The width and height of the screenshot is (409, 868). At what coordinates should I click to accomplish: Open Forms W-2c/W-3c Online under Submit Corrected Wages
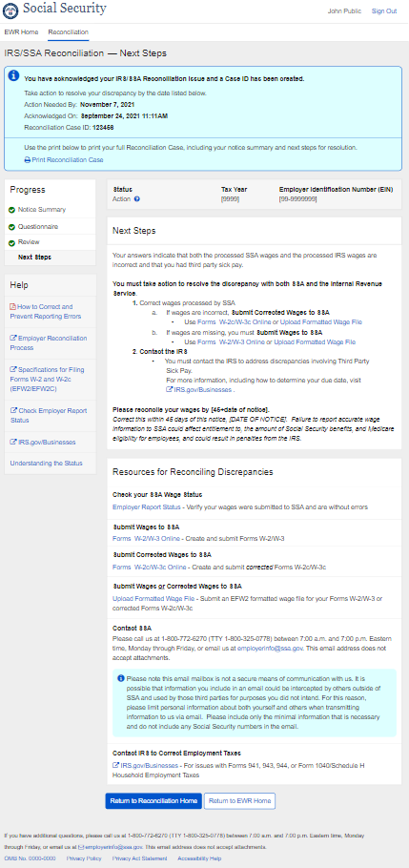(x=150, y=568)
